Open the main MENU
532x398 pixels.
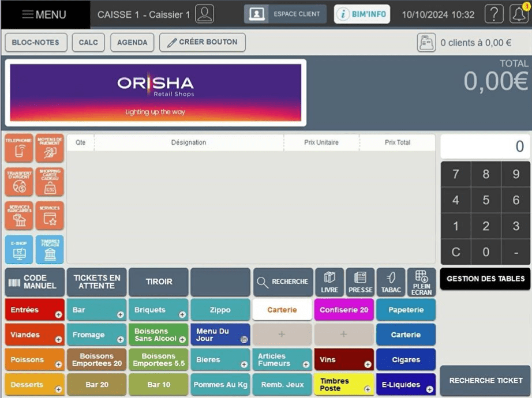tap(44, 14)
